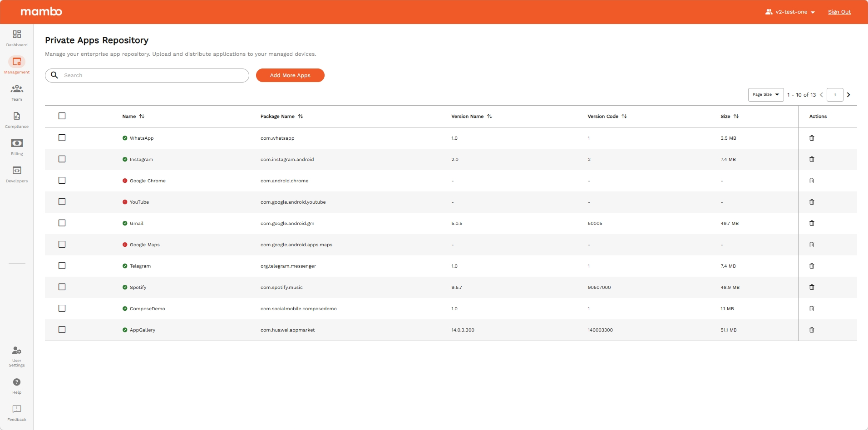Check the Gmail row checkbox
Screen dimensions: 868x430
(x=62, y=223)
